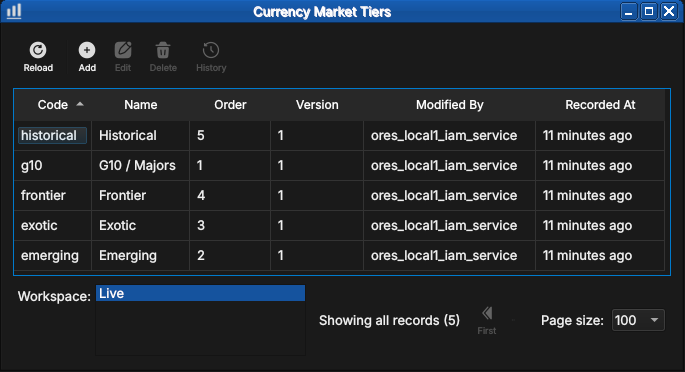Select Live workspace entry
This screenshot has width=685, height=372.
[x=200, y=293]
